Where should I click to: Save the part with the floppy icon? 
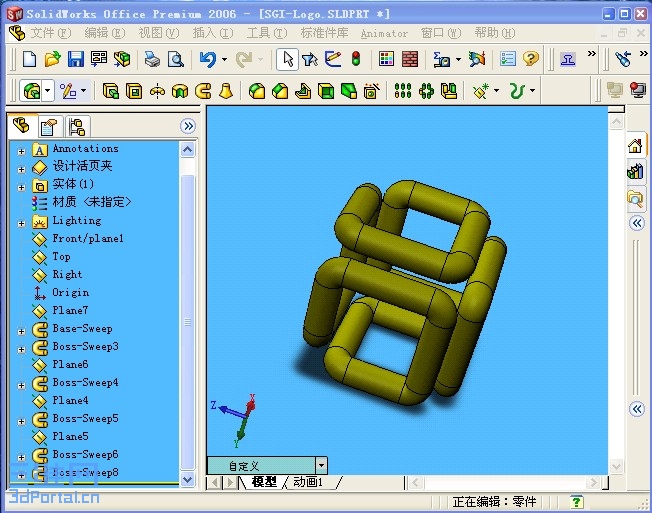tap(76, 59)
